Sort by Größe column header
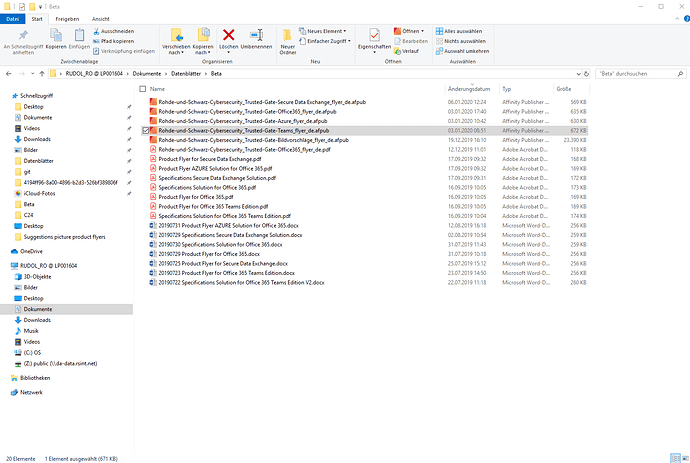The height and width of the screenshot is (463, 690). 571,89
